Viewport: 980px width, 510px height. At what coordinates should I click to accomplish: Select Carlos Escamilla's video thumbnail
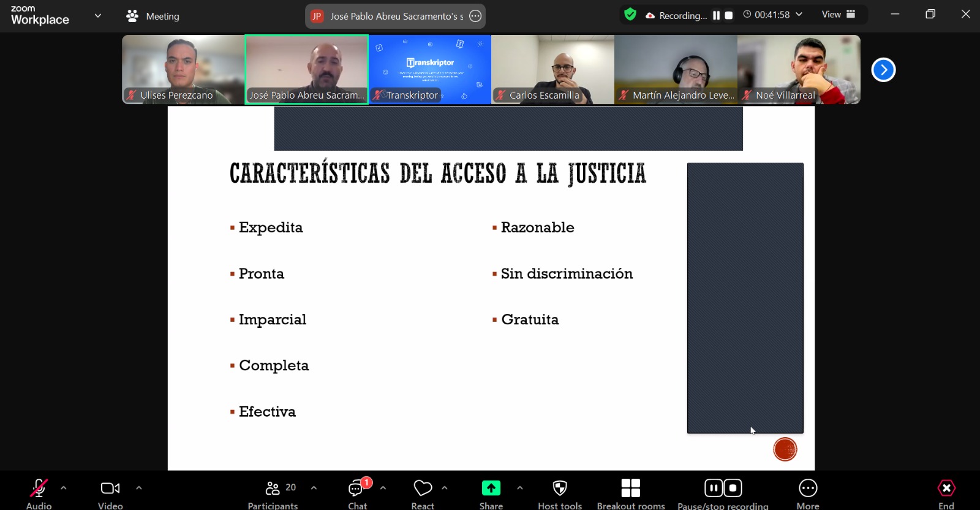coord(552,69)
